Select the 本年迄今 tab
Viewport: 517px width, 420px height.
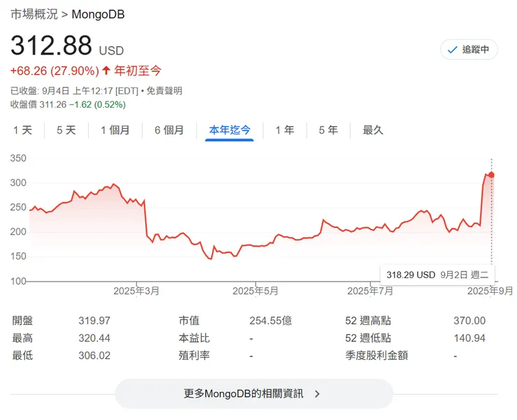[x=229, y=130]
